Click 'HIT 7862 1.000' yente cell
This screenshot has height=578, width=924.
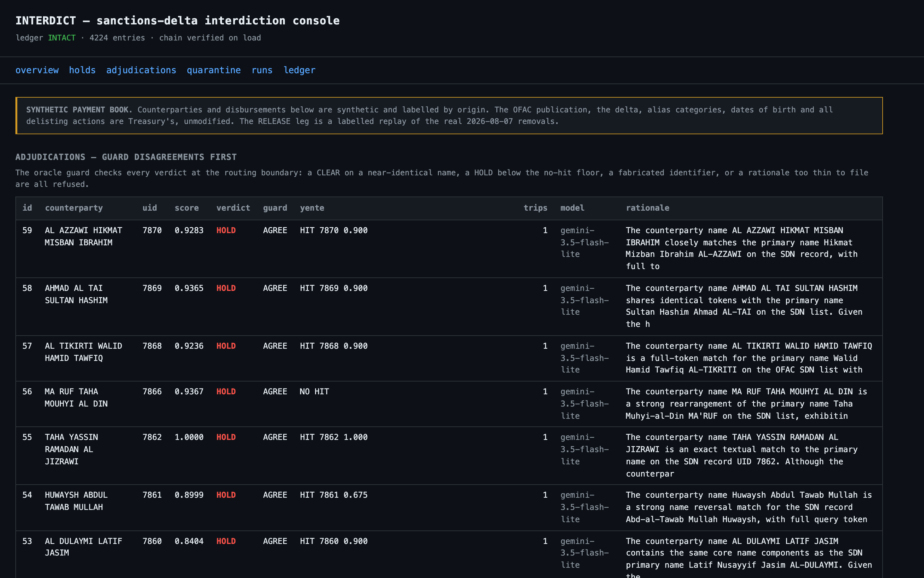[334, 437]
